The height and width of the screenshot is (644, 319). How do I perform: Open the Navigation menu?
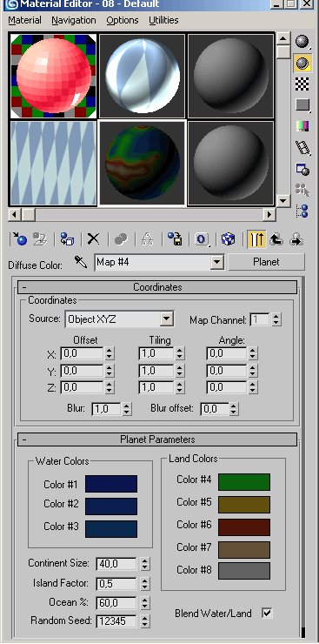pos(74,20)
